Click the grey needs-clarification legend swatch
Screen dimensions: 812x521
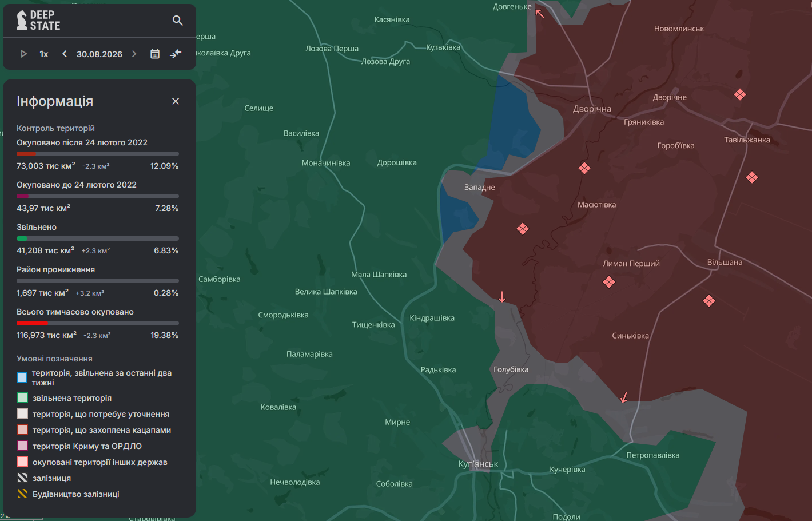(x=22, y=414)
